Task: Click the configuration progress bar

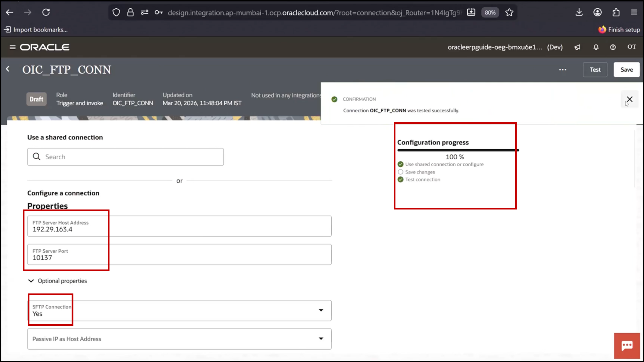Action: (458, 150)
